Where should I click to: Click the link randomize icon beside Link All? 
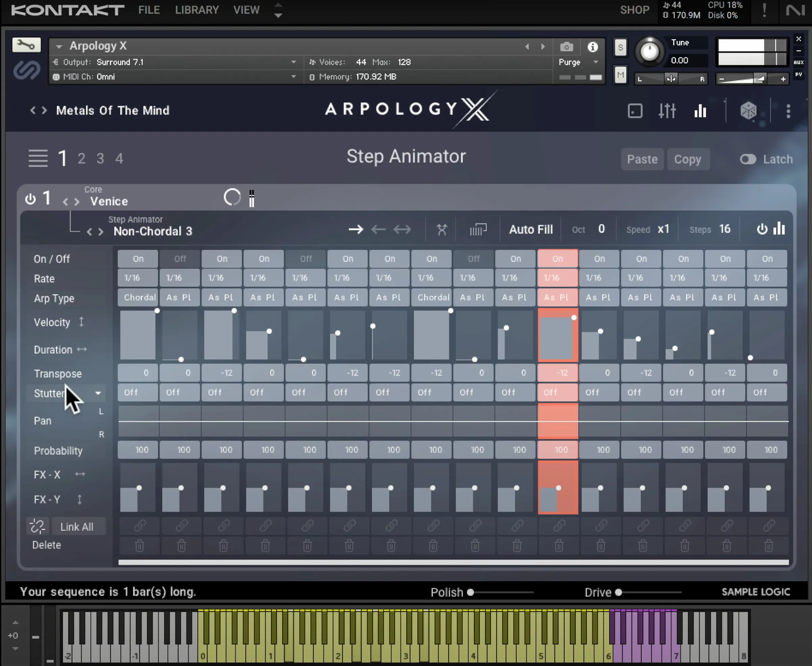(x=38, y=526)
